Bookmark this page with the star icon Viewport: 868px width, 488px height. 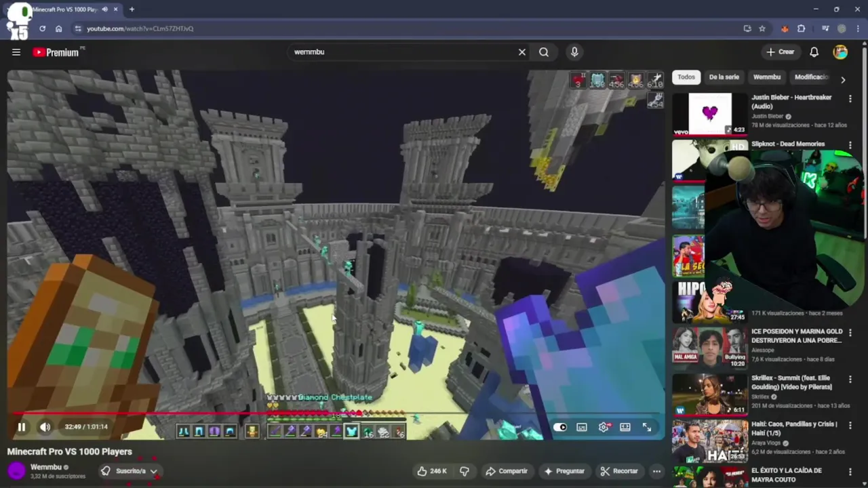tap(762, 28)
